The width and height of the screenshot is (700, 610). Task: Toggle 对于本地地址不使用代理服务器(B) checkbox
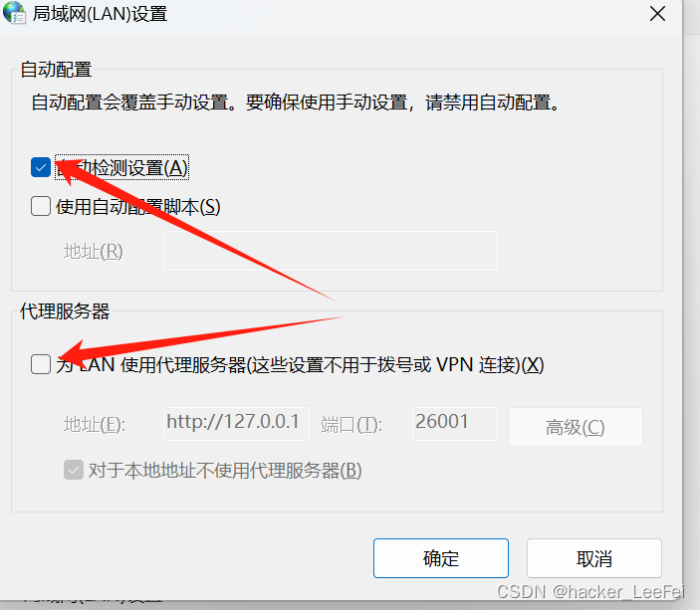pyautogui.click(x=74, y=470)
